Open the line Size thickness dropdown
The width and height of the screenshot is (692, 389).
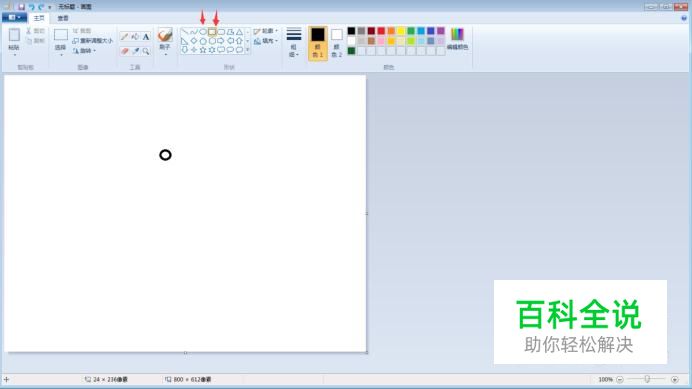[293, 42]
